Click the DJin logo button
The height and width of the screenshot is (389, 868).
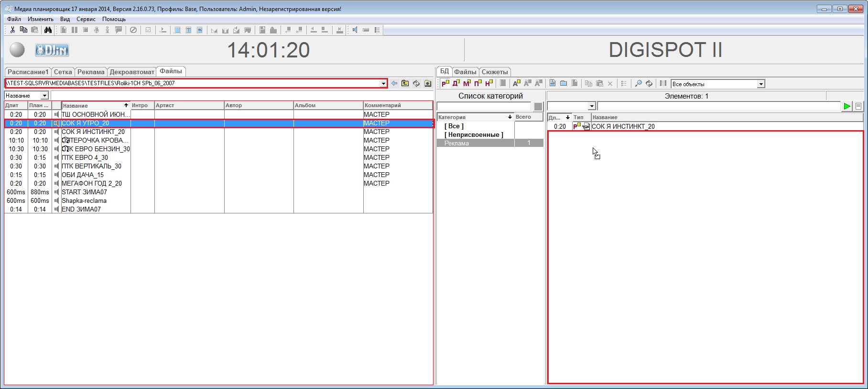[52, 50]
